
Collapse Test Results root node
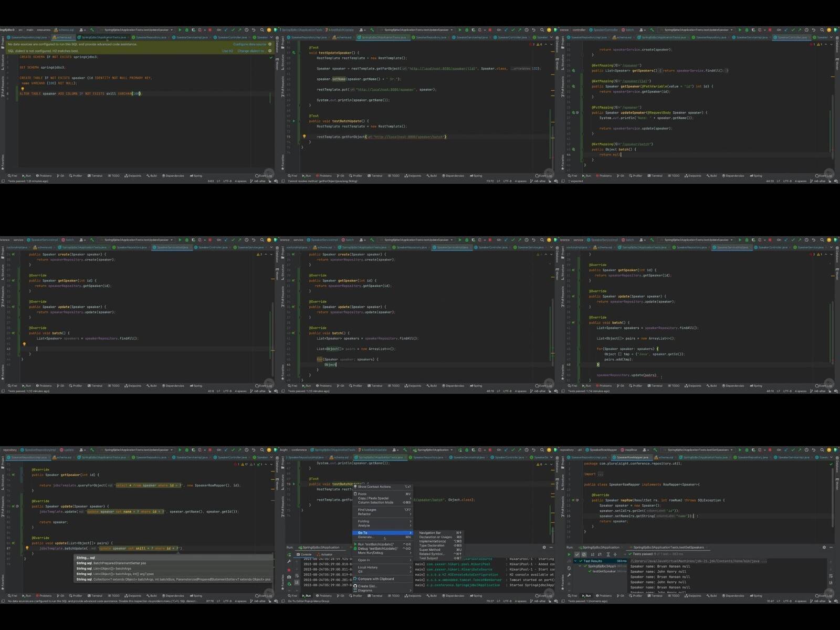pos(575,561)
